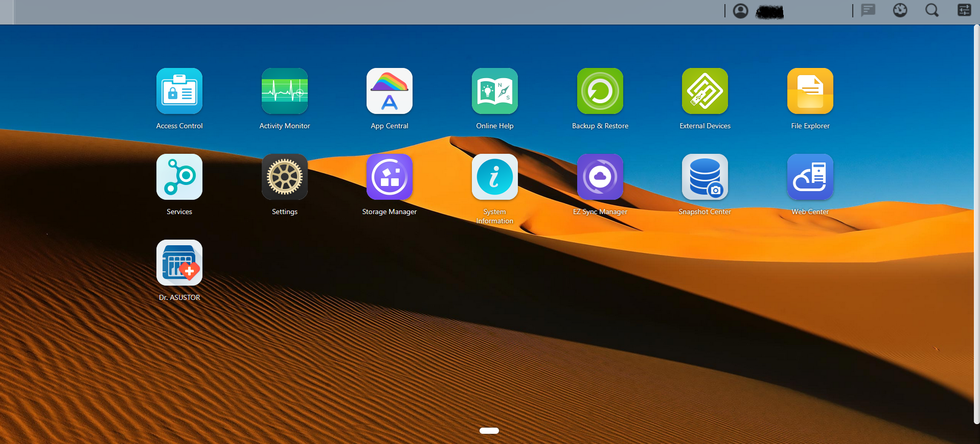Click the blacked-out username in top bar

pos(770,12)
